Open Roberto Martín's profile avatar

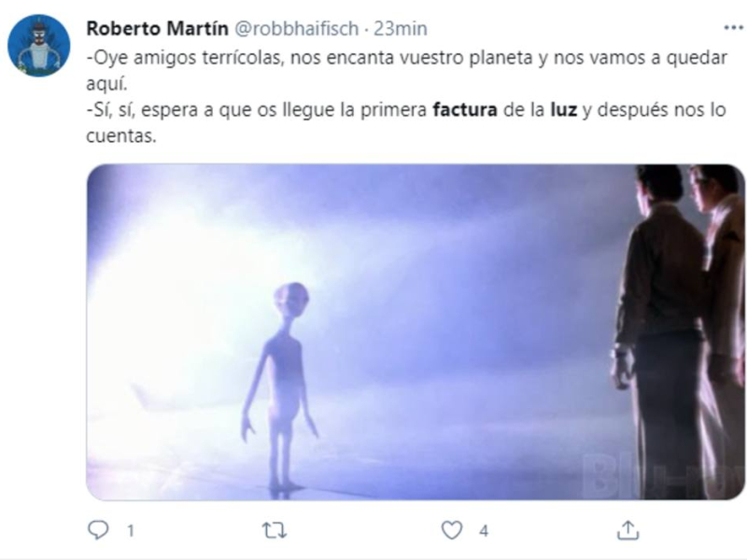click(x=39, y=46)
